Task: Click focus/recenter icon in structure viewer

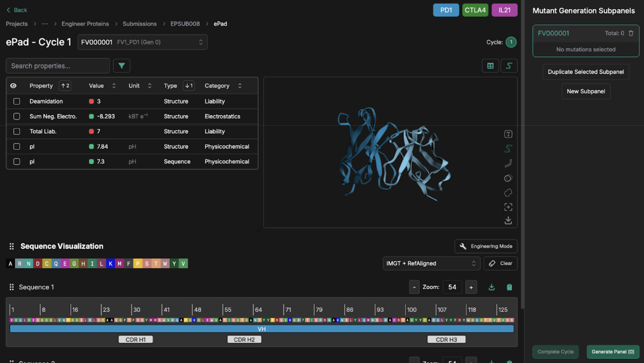Action: pyautogui.click(x=508, y=207)
